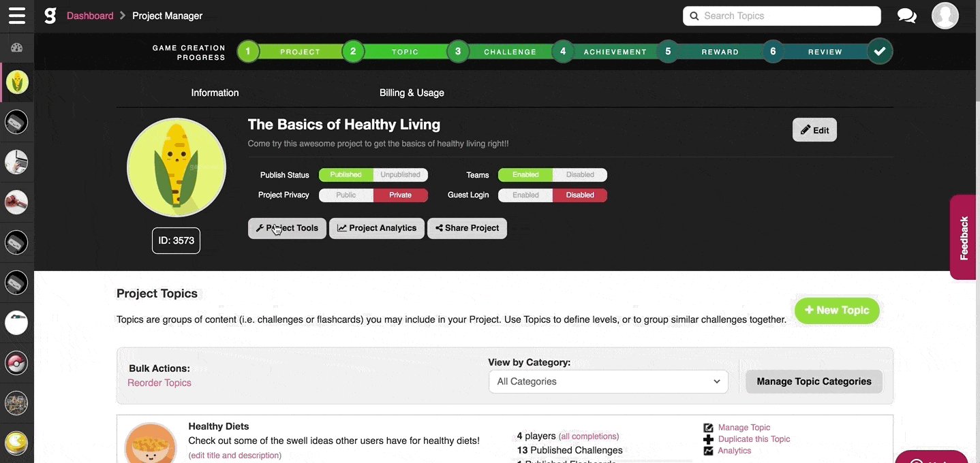Click the Share Project button
Image resolution: width=980 pixels, height=463 pixels.
467,228
